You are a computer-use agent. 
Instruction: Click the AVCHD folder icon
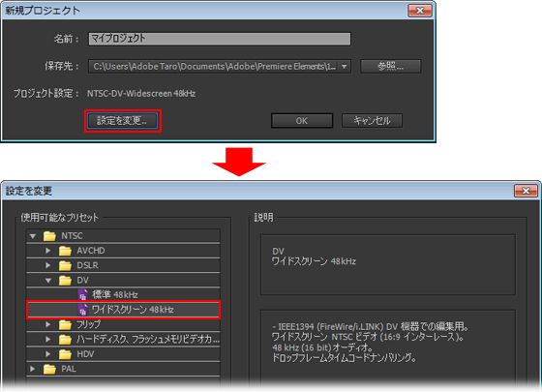pos(65,251)
